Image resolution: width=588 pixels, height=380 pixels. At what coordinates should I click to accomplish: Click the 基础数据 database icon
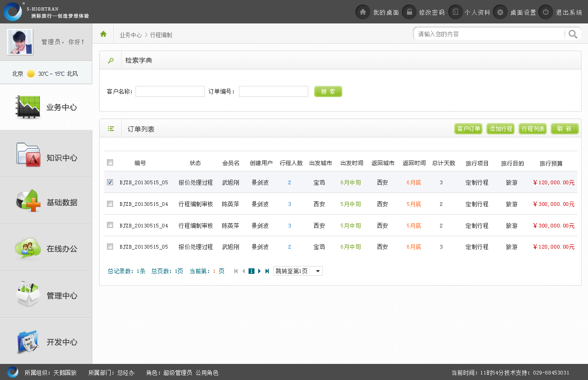click(28, 201)
